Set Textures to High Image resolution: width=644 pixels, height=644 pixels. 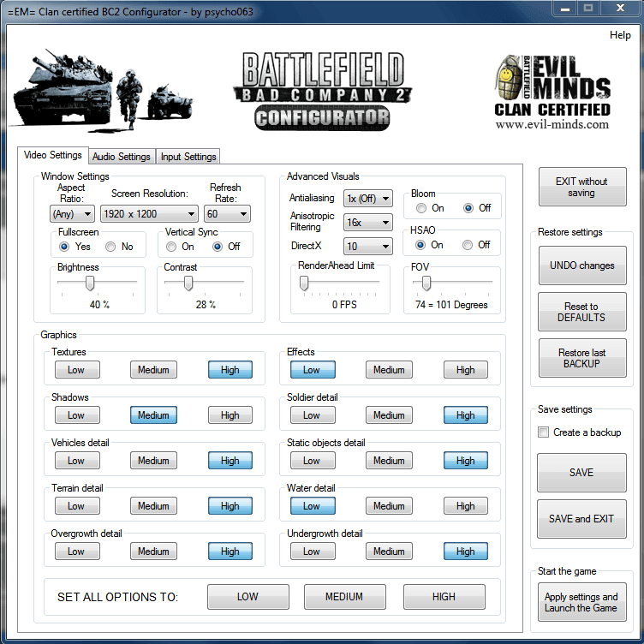230,370
